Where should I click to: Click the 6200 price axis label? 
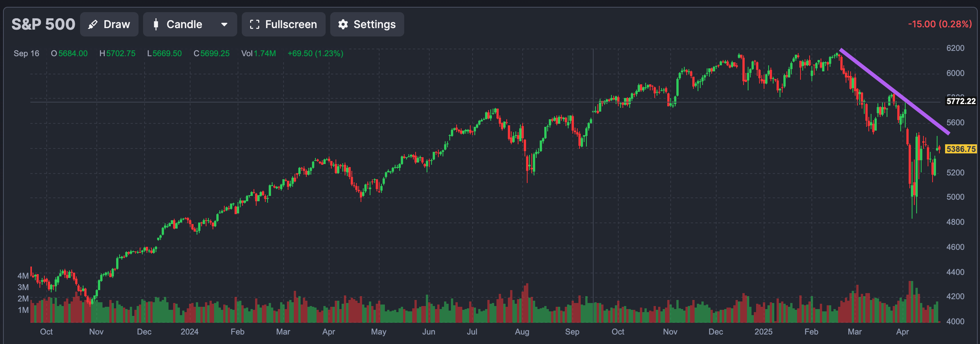(x=955, y=48)
